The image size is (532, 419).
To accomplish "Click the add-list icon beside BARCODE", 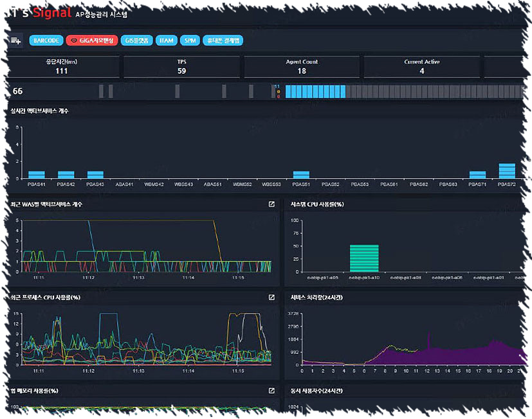I will click(15, 40).
